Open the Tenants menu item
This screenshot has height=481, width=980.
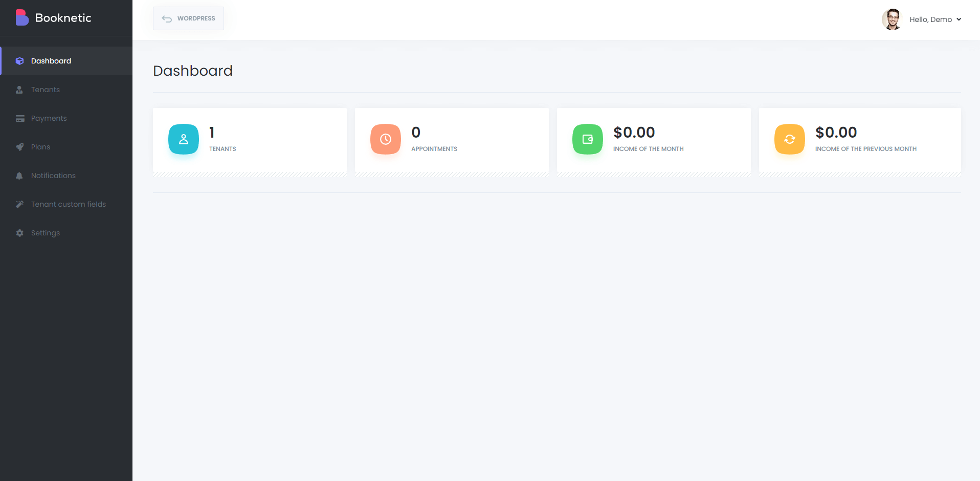pos(46,90)
